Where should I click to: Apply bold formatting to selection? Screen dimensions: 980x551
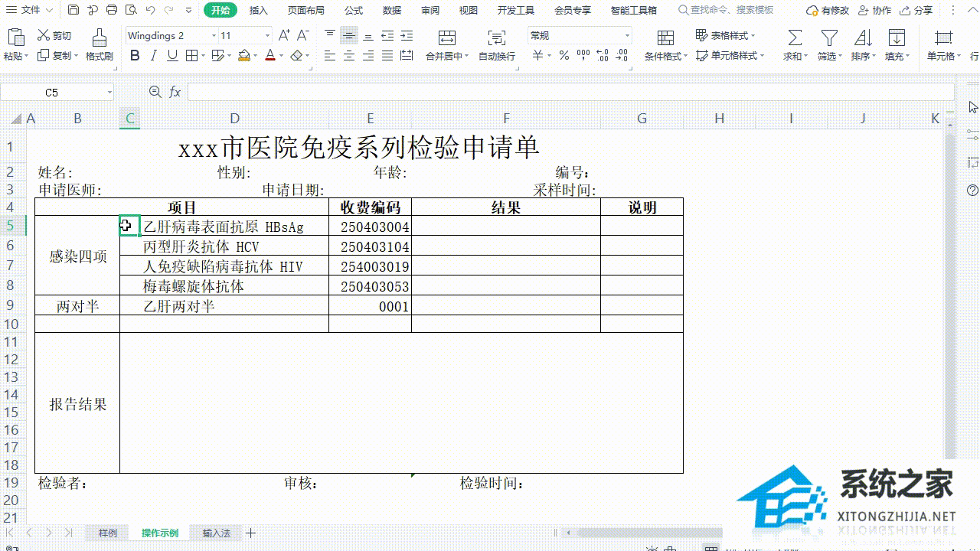point(135,57)
